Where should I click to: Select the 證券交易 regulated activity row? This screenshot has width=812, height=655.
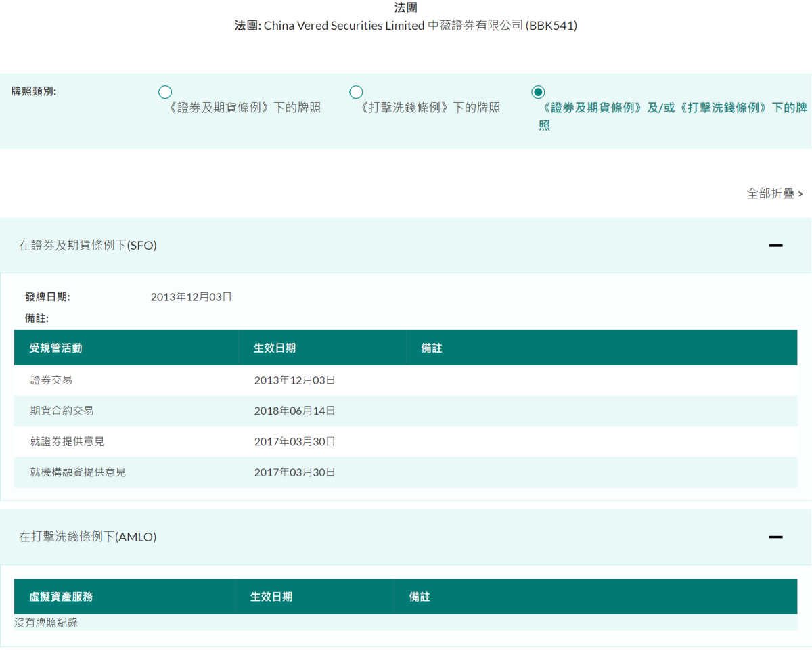[x=50, y=380]
